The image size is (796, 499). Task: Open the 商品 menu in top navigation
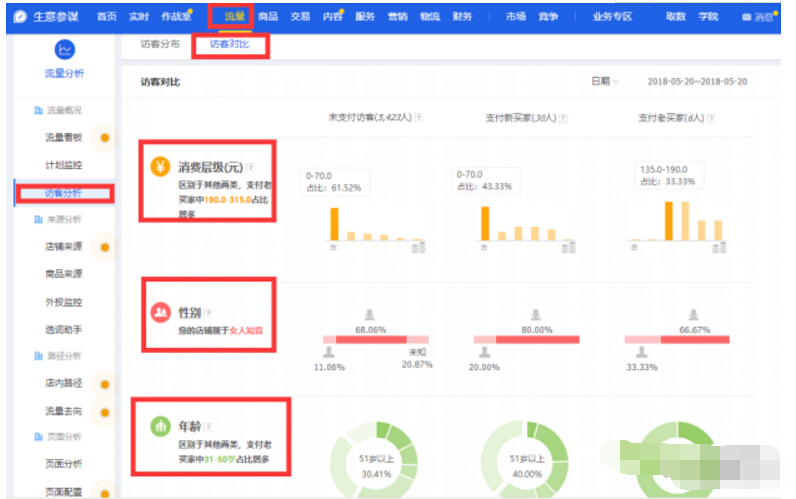click(x=268, y=17)
